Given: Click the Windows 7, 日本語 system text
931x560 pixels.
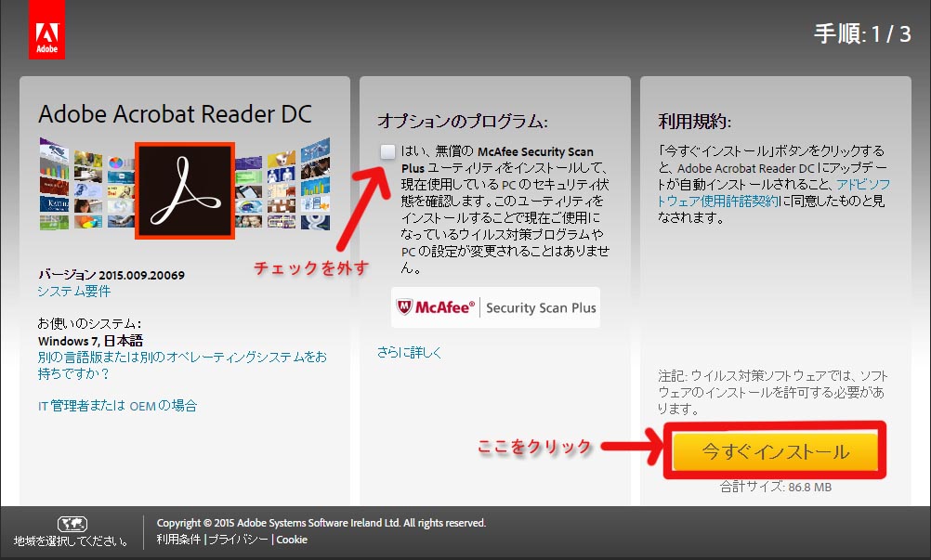Looking at the screenshot, I should pyautogui.click(x=90, y=341).
